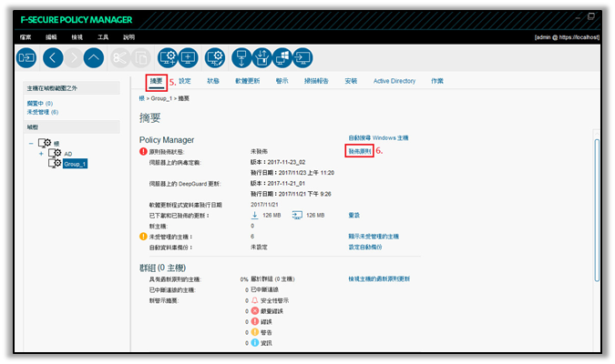Click the 顯示未受管理的主機 link
Viewport: 615px width, 364px height.
(x=374, y=237)
